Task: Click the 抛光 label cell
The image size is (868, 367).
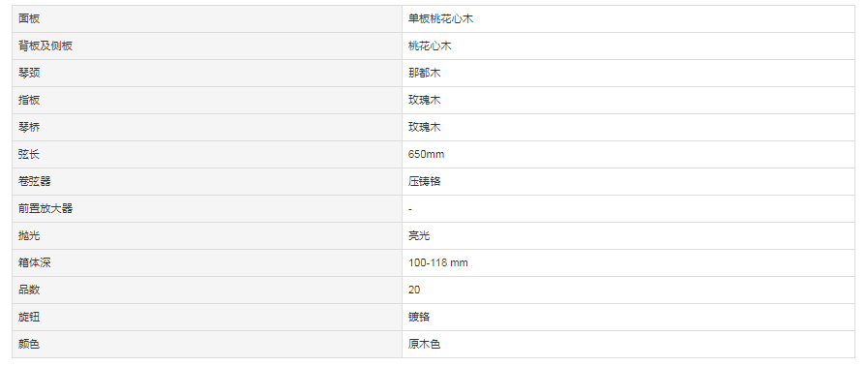Action: (x=207, y=236)
